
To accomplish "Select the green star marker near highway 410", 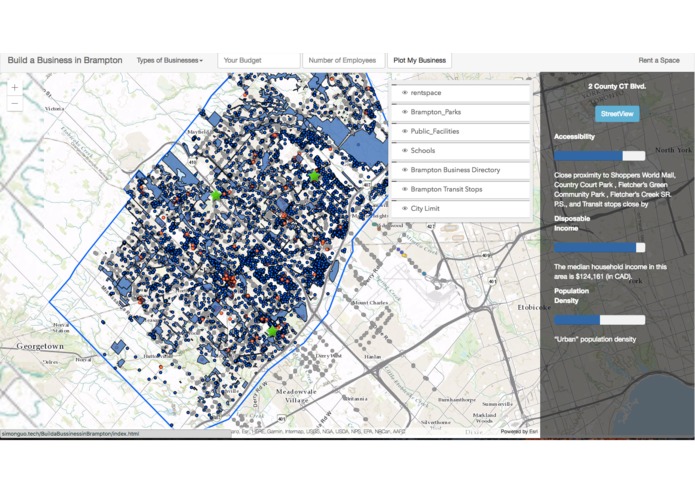I will 216,195.
